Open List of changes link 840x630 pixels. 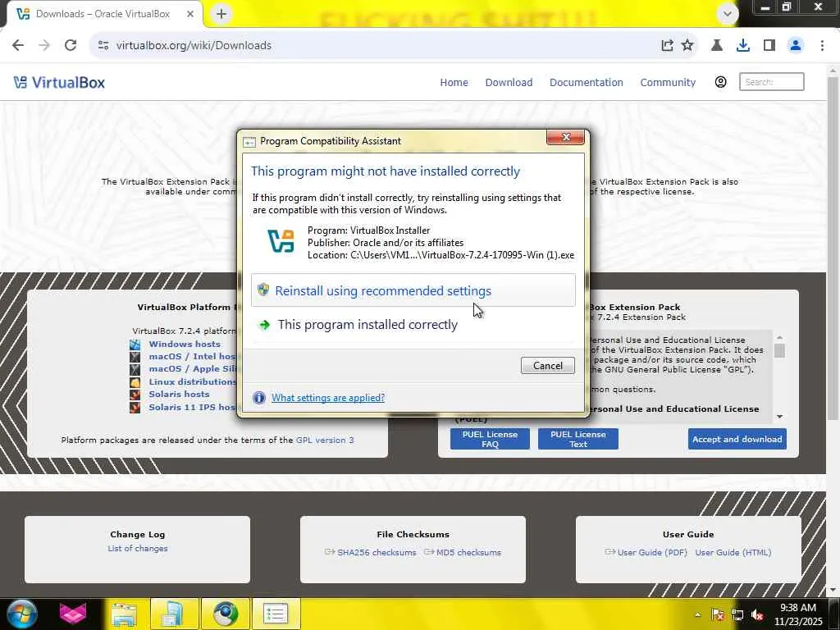point(138,548)
